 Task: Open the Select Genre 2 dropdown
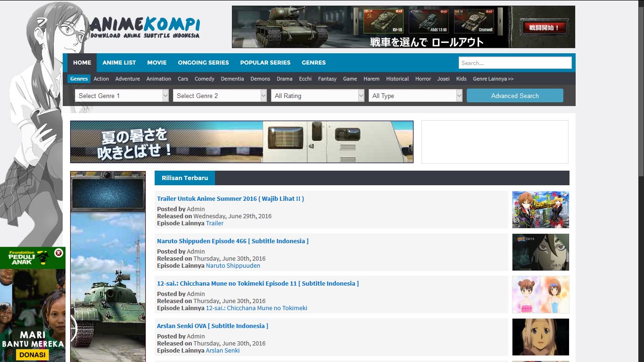pyautogui.click(x=220, y=96)
